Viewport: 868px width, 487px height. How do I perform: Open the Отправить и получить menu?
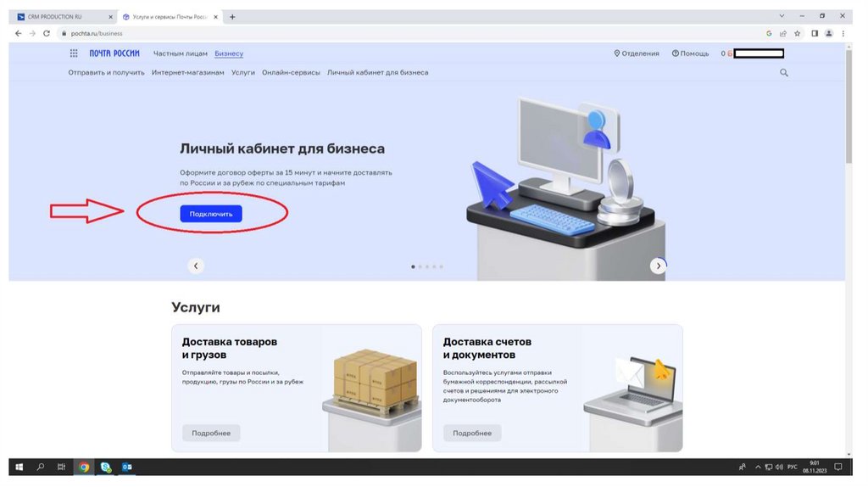106,73
